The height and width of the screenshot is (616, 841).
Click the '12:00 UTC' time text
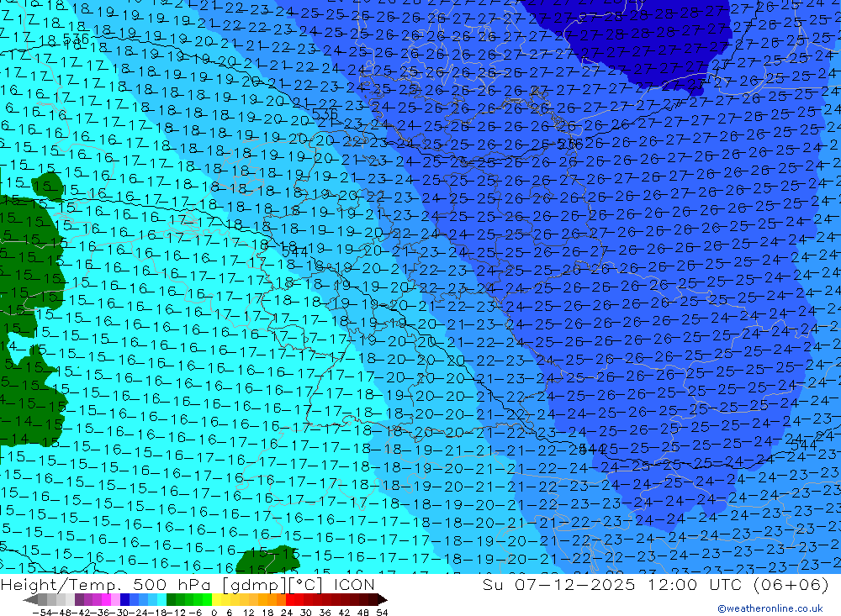[x=694, y=584]
